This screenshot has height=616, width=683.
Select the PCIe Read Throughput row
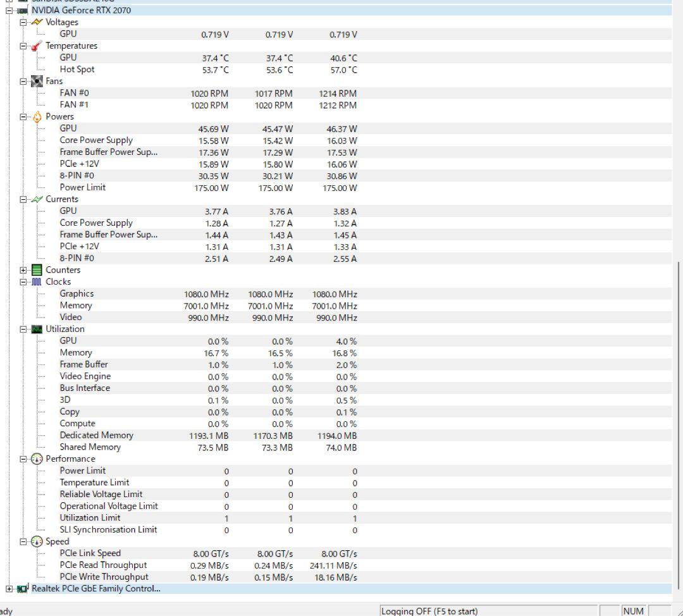pyautogui.click(x=103, y=565)
